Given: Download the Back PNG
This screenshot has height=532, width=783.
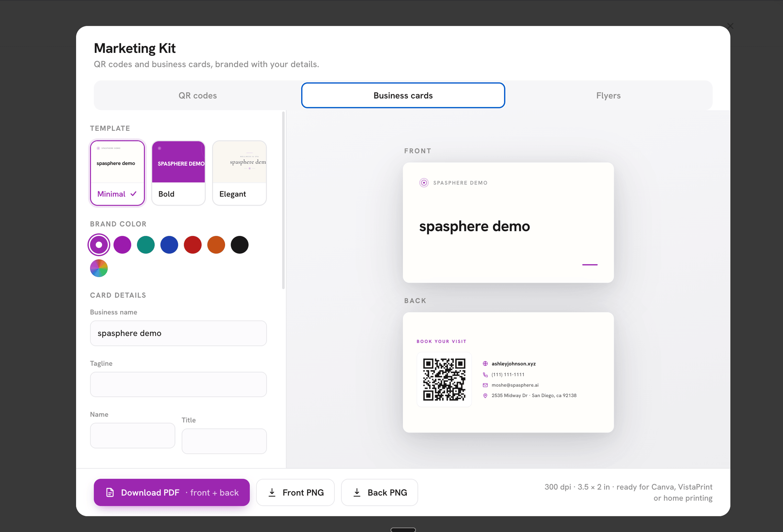Looking at the screenshot, I should click(379, 493).
